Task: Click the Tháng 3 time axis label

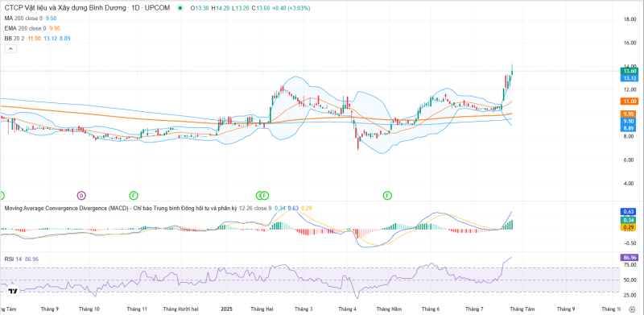Action: point(303,309)
